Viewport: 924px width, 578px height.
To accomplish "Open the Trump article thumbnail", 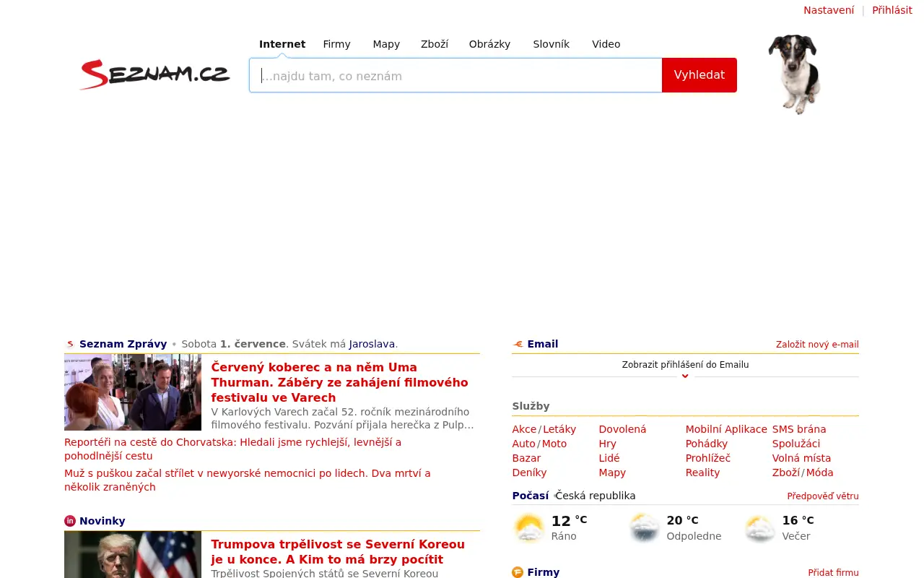I will point(133,555).
